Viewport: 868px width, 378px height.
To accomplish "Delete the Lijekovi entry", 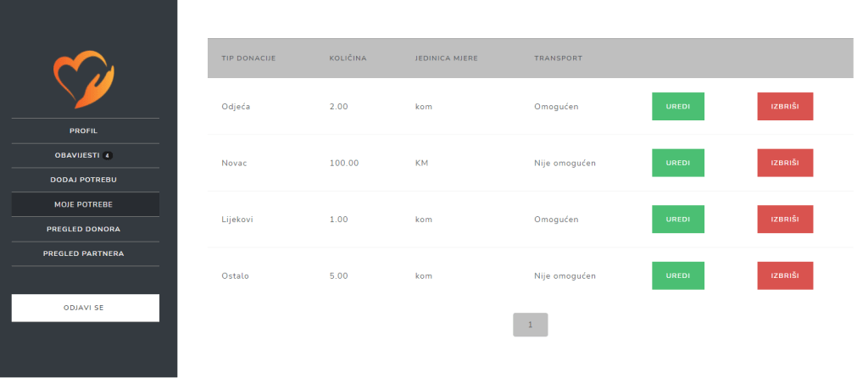I will (x=784, y=220).
